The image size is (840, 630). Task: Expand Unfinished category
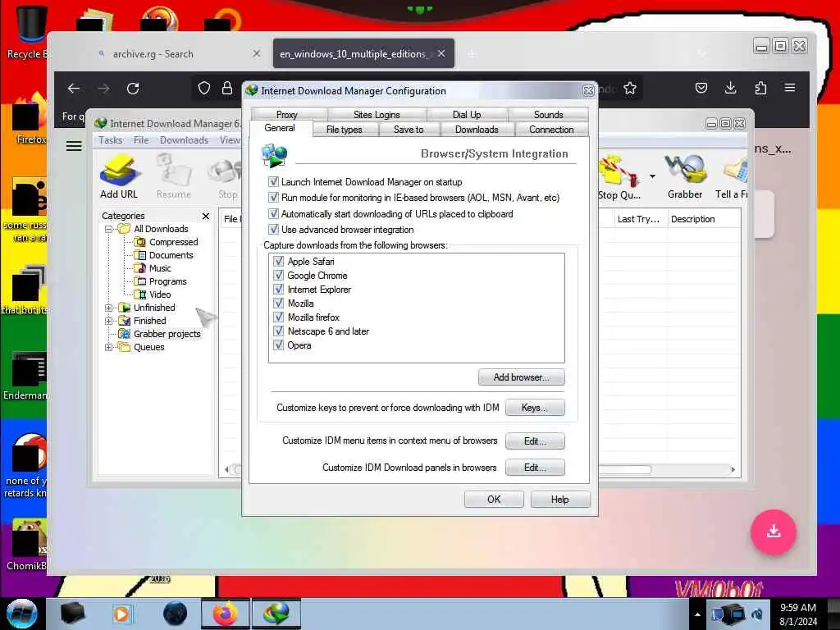point(109,308)
